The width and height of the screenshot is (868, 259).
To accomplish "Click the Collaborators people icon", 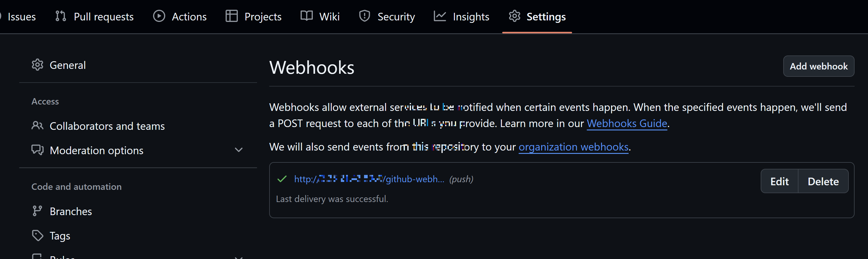I will point(38,125).
